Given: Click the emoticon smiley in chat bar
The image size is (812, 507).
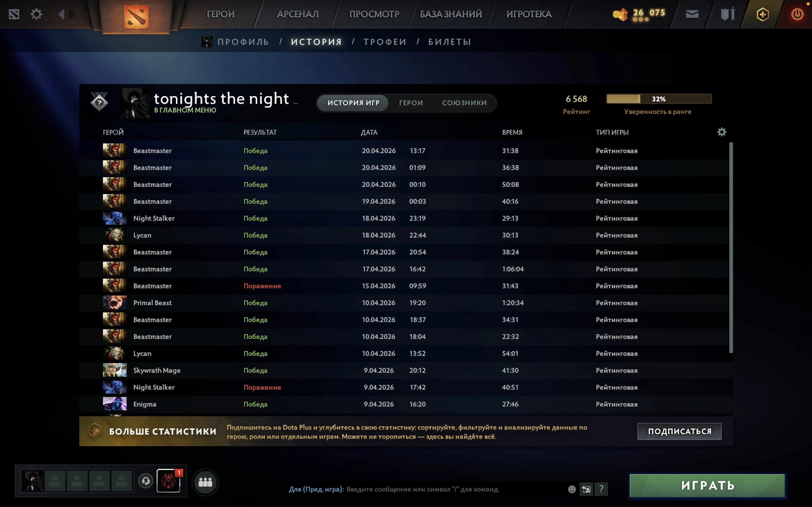Looking at the screenshot, I should 572,489.
